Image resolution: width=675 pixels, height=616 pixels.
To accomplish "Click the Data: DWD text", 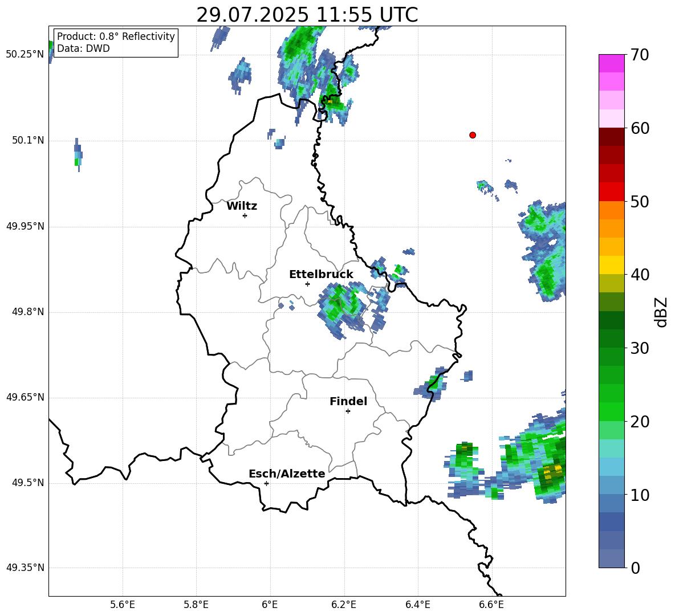I will [83, 48].
